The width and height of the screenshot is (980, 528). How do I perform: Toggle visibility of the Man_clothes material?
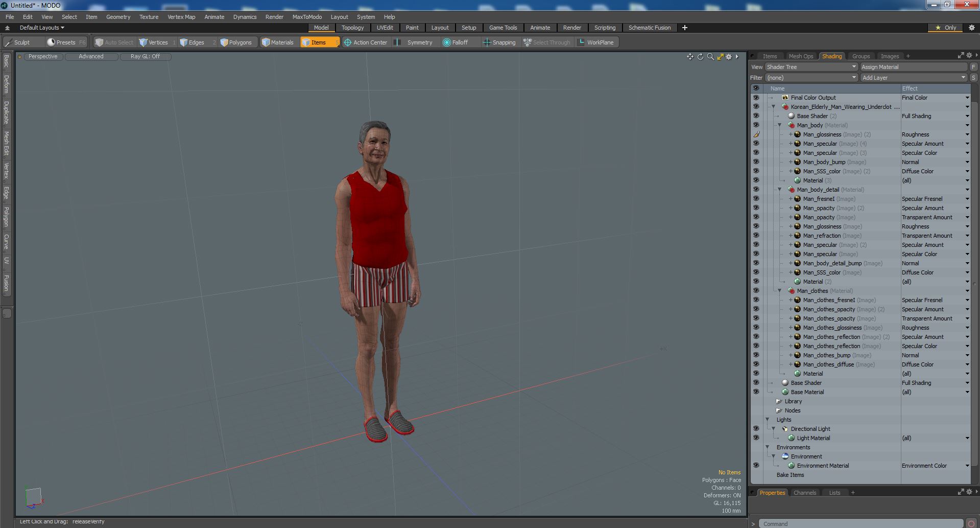pos(756,291)
